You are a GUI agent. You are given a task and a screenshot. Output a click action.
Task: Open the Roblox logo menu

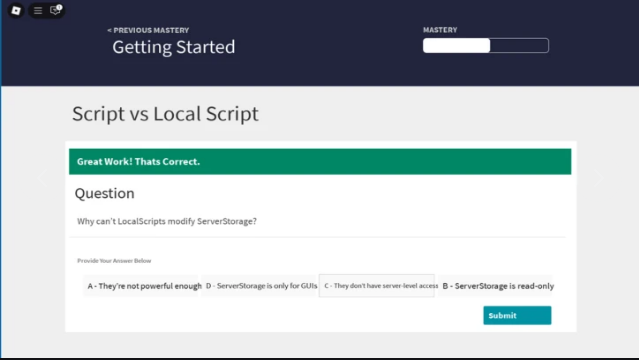click(x=16, y=11)
